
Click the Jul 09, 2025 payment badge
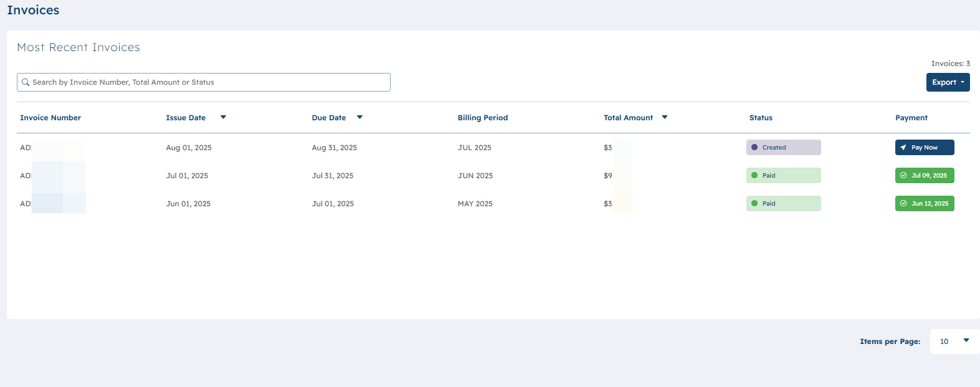925,176
